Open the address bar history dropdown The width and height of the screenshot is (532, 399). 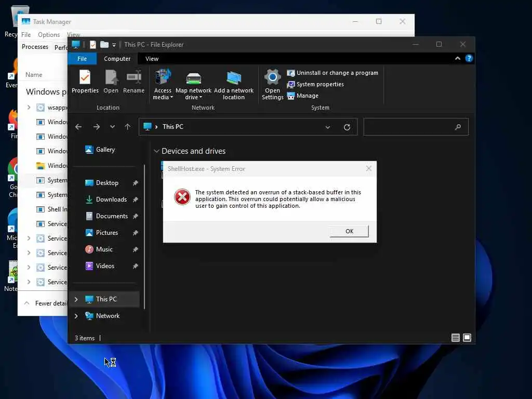point(328,127)
